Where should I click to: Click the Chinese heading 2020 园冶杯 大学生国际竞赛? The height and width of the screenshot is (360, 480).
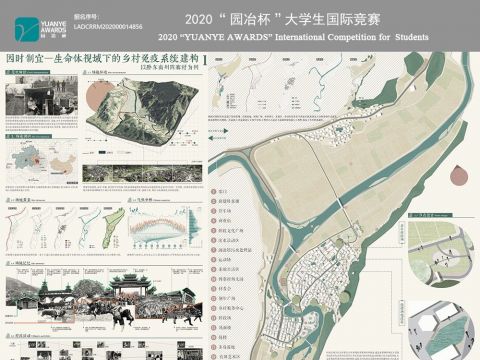point(283,19)
